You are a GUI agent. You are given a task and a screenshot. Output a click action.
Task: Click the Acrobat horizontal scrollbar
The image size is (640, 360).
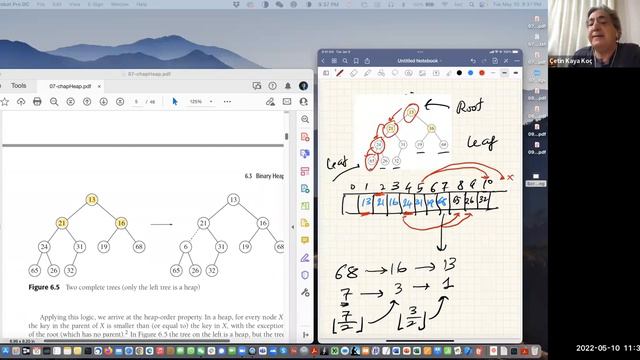point(137,341)
